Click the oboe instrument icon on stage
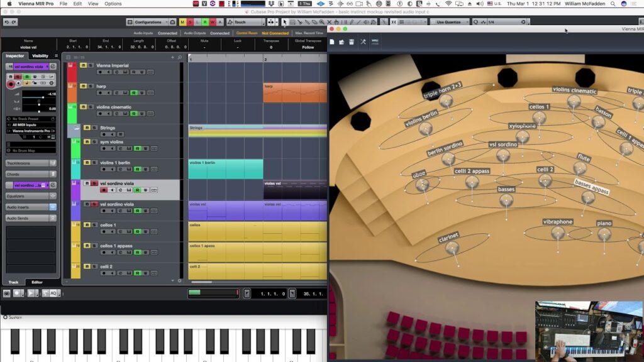The image size is (644, 362). 422,185
